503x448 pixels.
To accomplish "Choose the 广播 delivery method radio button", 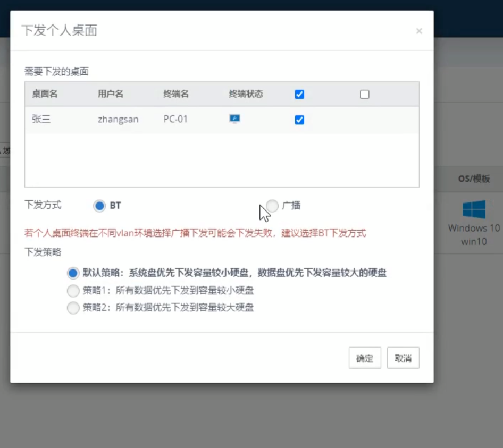I will coord(272,206).
